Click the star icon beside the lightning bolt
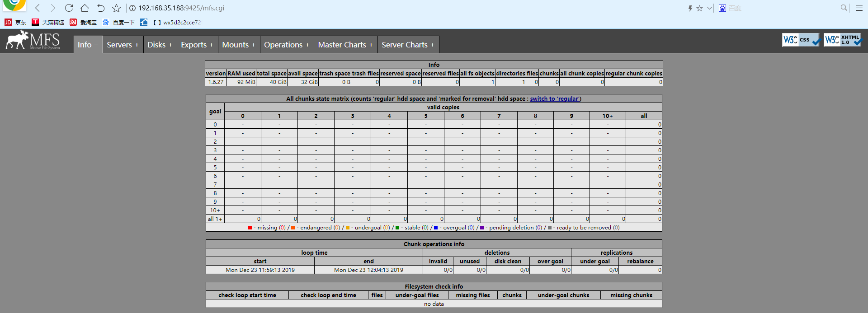This screenshot has width=868, height=313. (x=699, y=8)
